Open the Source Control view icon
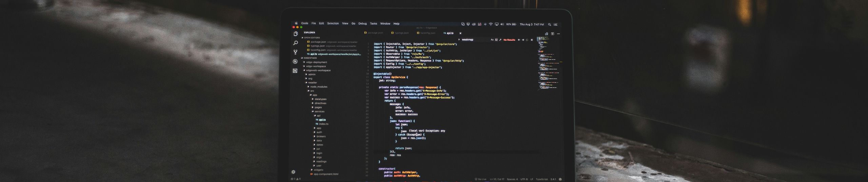This screenshot has width=868, height=182. tap(296, 52)
